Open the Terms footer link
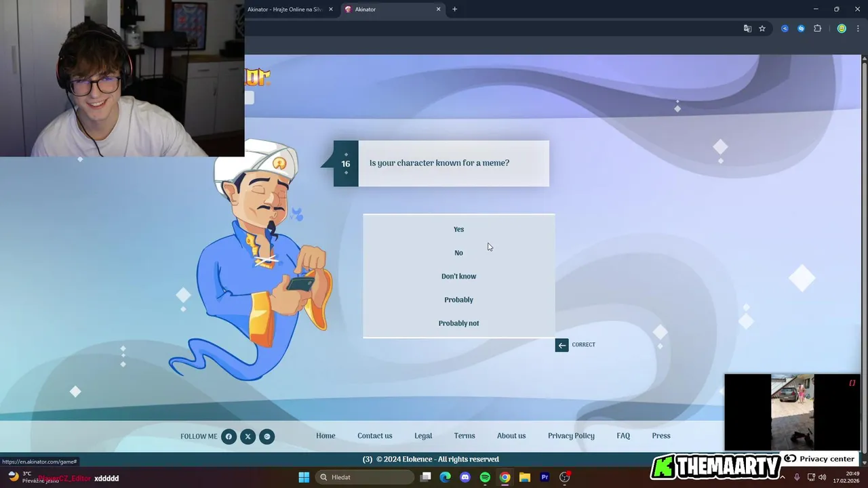Viewport: 868px width, 488px height. coord(465,436)
